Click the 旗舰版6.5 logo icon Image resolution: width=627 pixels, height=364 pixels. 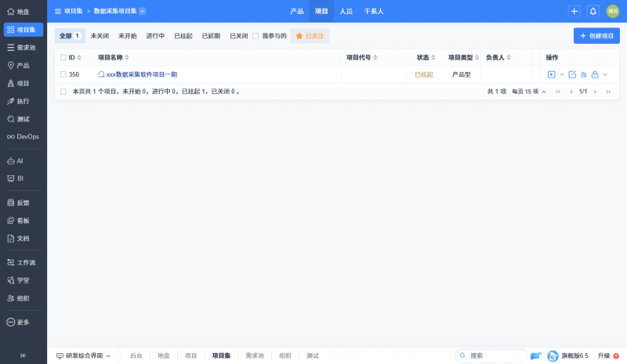[553, 355]
